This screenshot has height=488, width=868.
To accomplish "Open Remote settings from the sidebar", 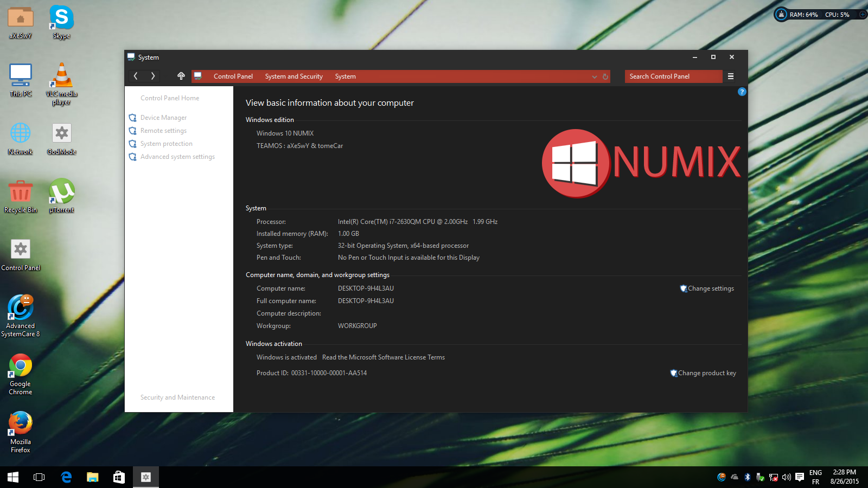I will (x=163, y=131).
